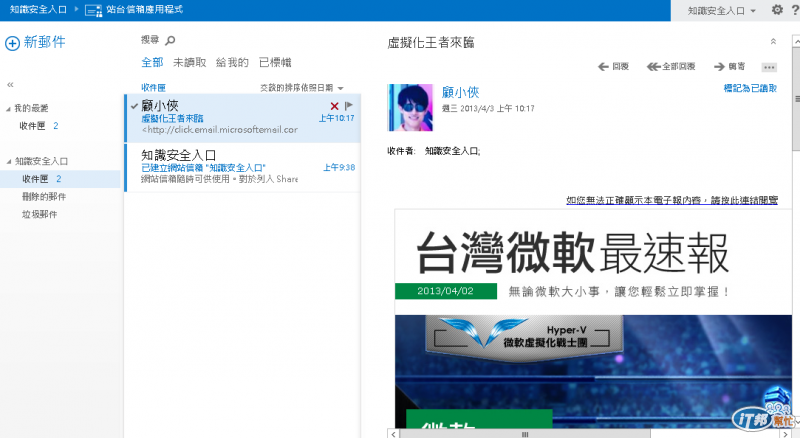Open the 虛擬化王者來臨 message in list
The image size is (800, 438).
coord(243,118)
